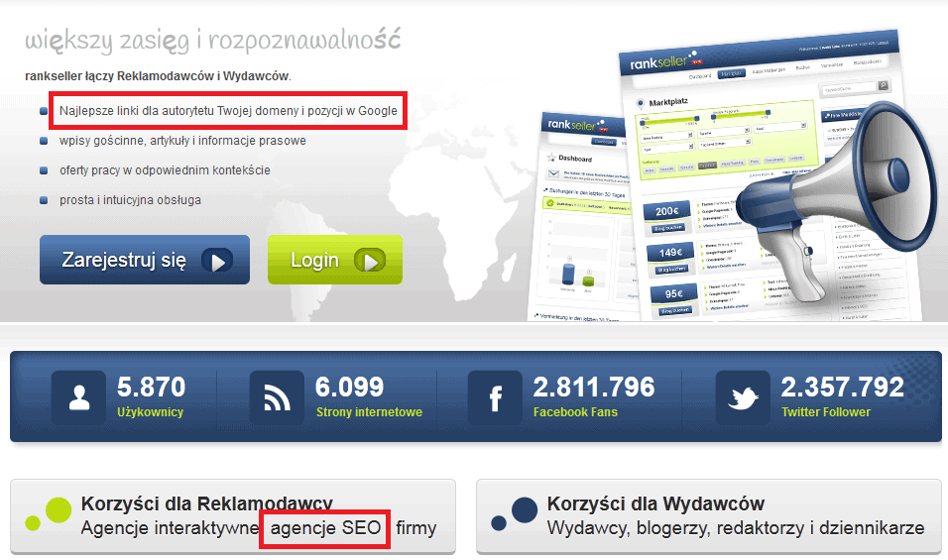
Task: Click the blue circles icon for Wydawców
Action: pyautogui.click(x=515, y=514)
